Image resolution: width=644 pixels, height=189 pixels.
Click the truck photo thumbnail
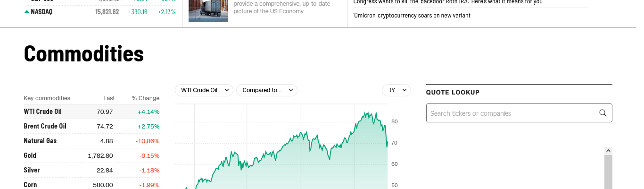coord(208,10)
